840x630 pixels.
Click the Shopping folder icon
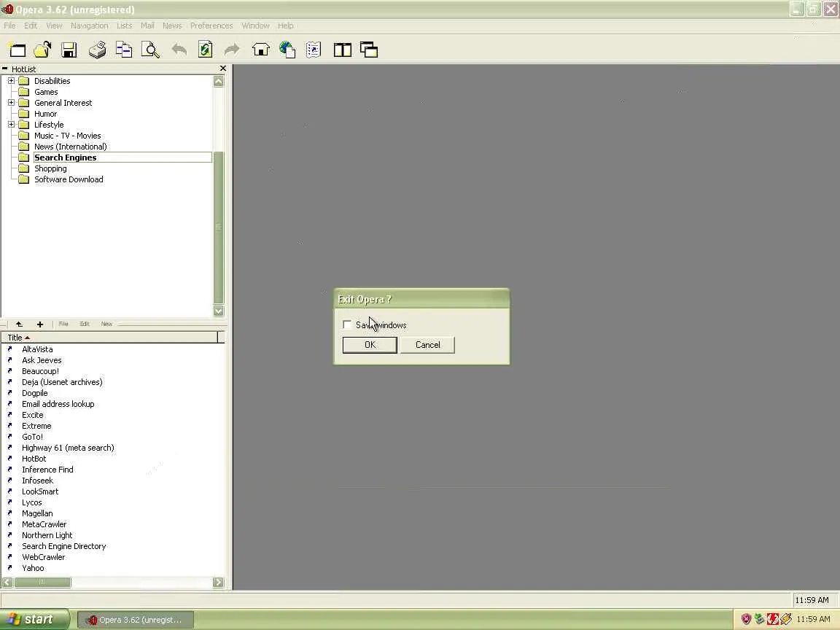point(23,168)
